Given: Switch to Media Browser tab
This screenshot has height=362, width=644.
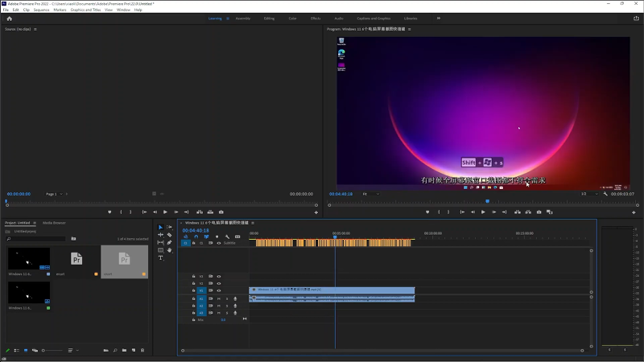Looking at the screenshot, I should [54, 223].
